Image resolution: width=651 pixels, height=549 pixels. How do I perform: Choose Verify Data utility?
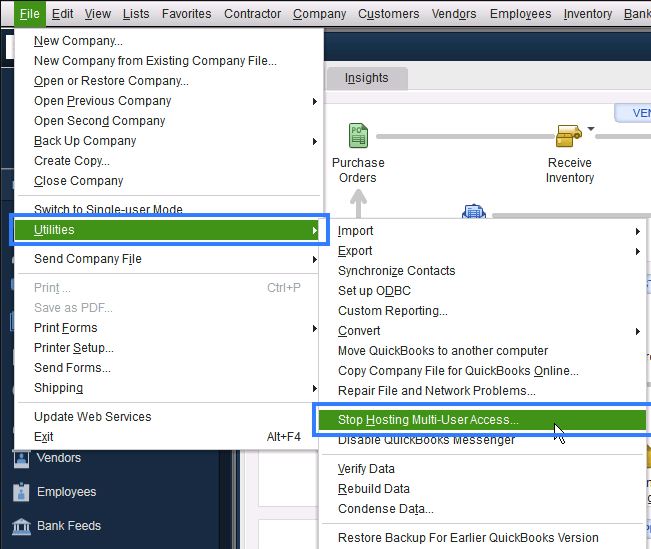tap(482, 469)
